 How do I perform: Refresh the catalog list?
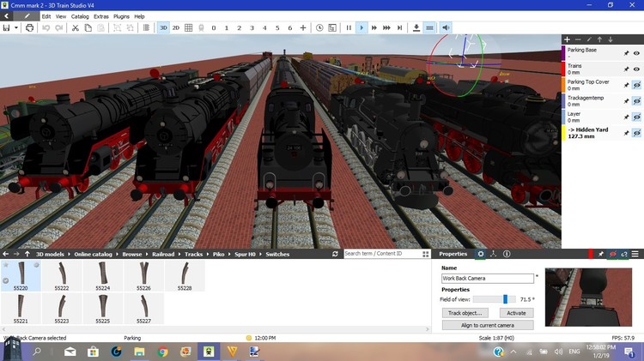click(335, 254)
